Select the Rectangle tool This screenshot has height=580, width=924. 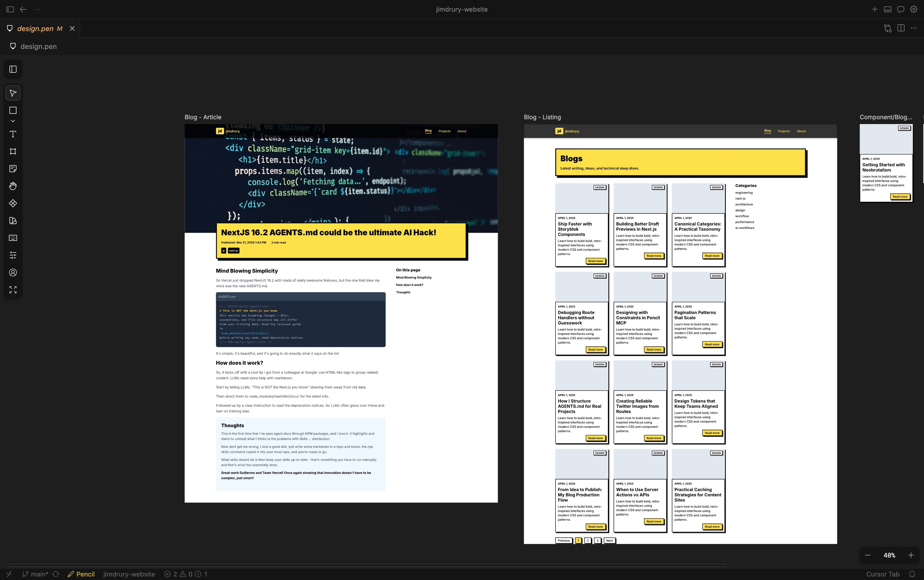coord(13,110)
